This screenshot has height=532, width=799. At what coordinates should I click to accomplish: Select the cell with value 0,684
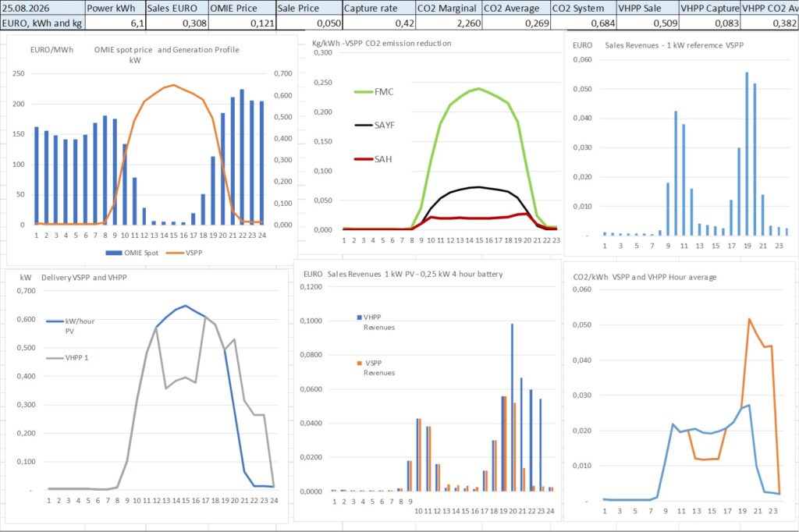(x=584, y=23)
